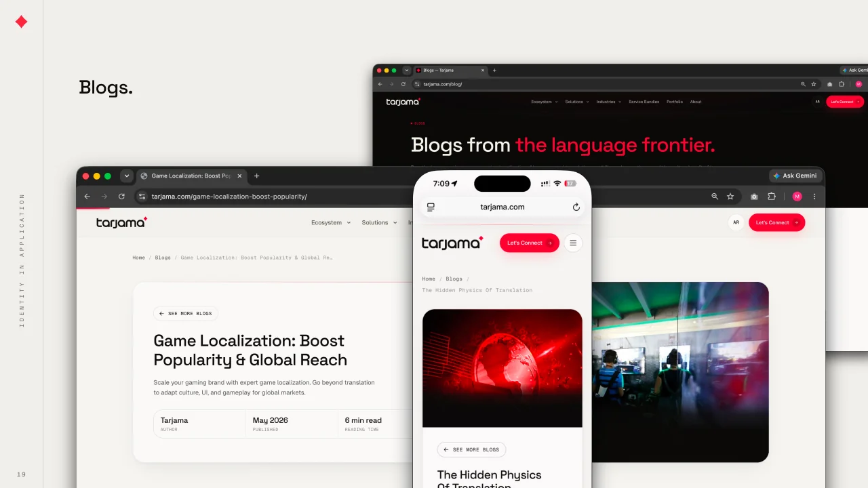Expand Industries dropdown in back browser nav
The image size is (868, 488).
(x=608, y=102)
